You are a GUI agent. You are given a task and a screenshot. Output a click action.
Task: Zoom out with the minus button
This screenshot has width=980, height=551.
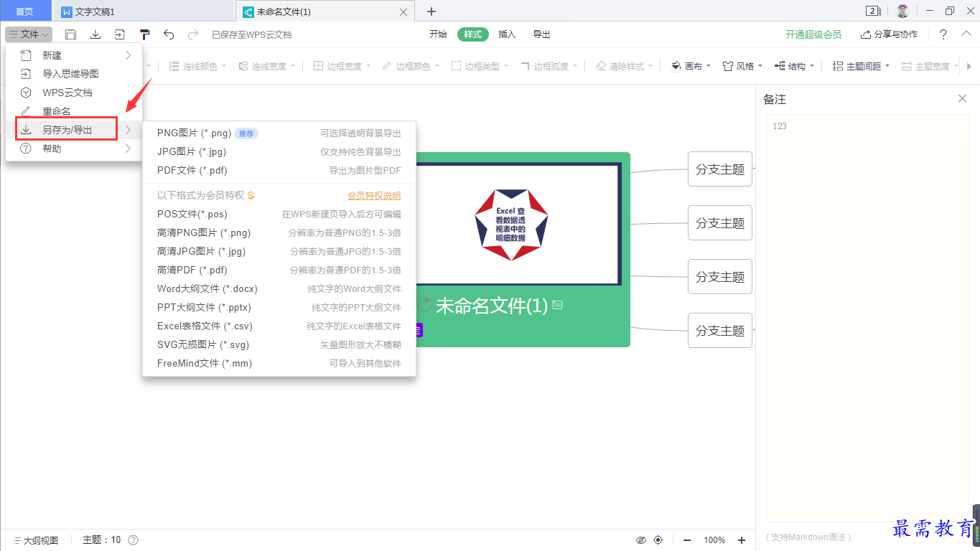(x=687, y=540)
